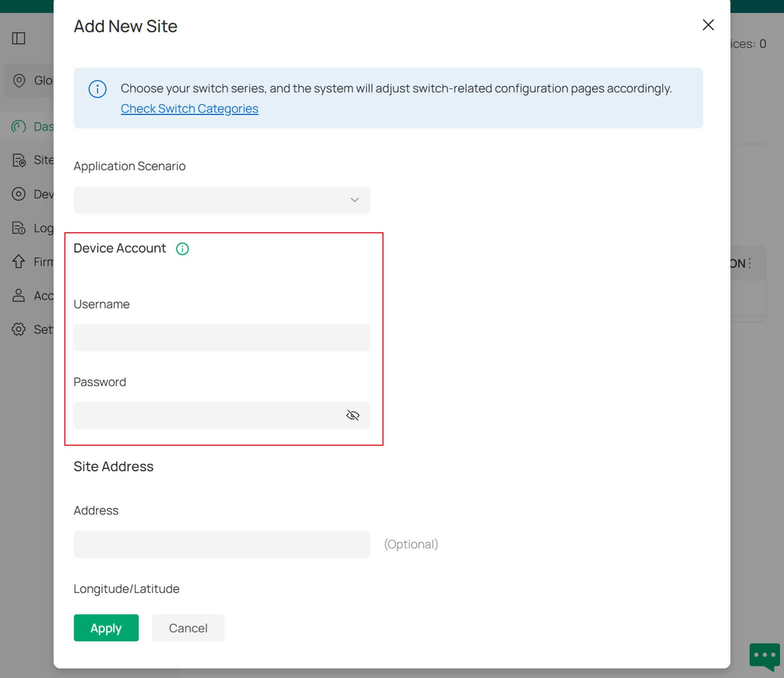
Task: Click the info icon beside Device Account
Action: click(x=182, y=249)
